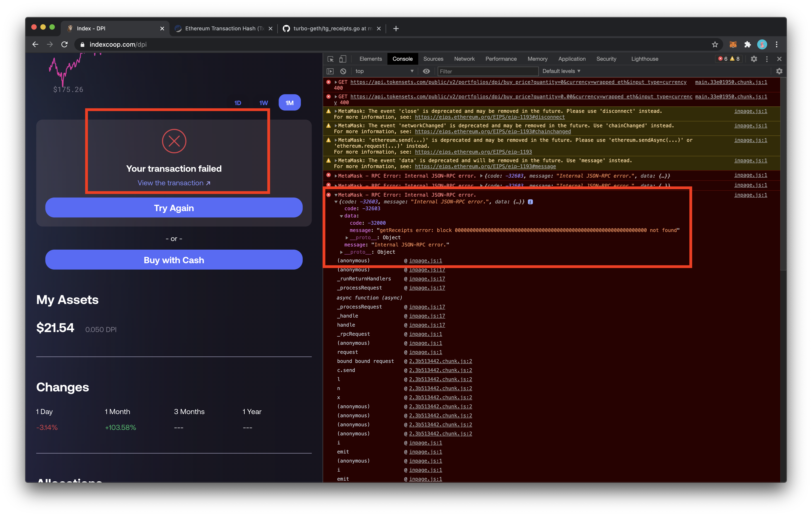Image resolution: width=812 pixels, height=516 pixels.
Task: Close the turbo-geth GitHub tab
Action: (x=379, y=29)
